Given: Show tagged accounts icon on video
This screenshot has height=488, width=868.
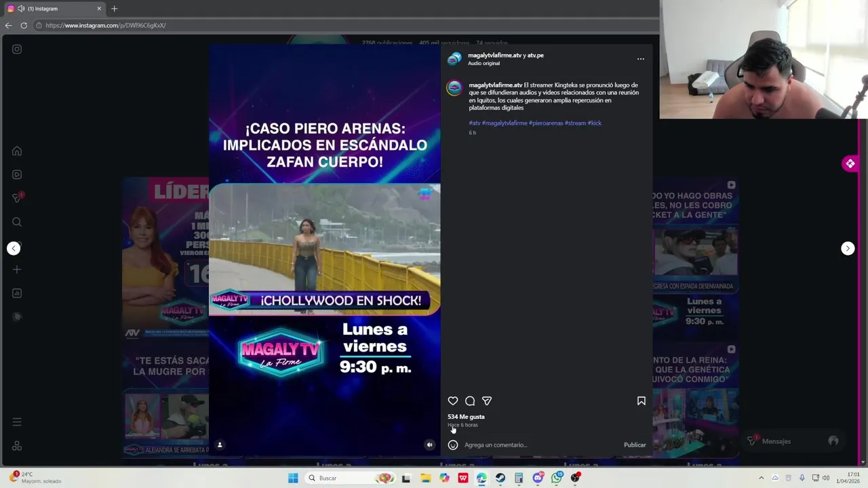Looking at the screenshot, I should click(220, 445).
